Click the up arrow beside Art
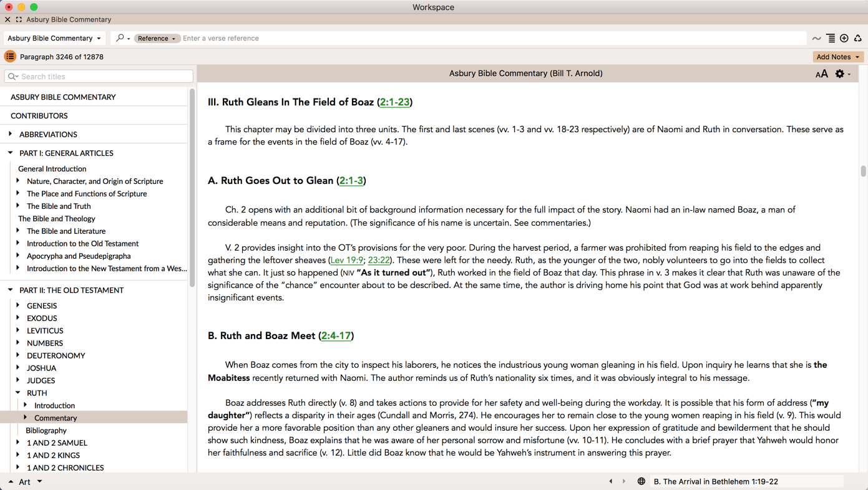 11,482
